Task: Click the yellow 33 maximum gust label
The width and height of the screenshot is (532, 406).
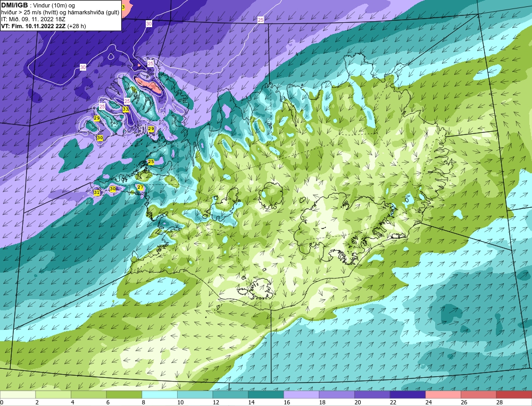Action: click(x=126, y=109)
